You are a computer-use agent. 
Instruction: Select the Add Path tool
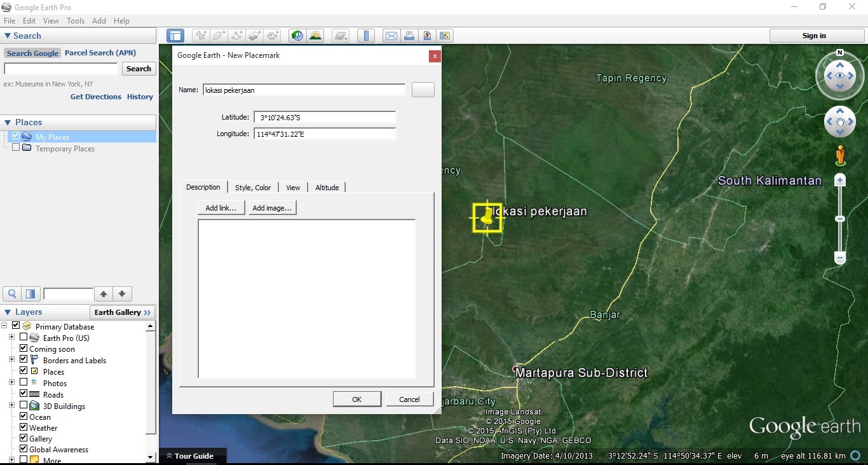pyautogui.click(x=237, y=36)
